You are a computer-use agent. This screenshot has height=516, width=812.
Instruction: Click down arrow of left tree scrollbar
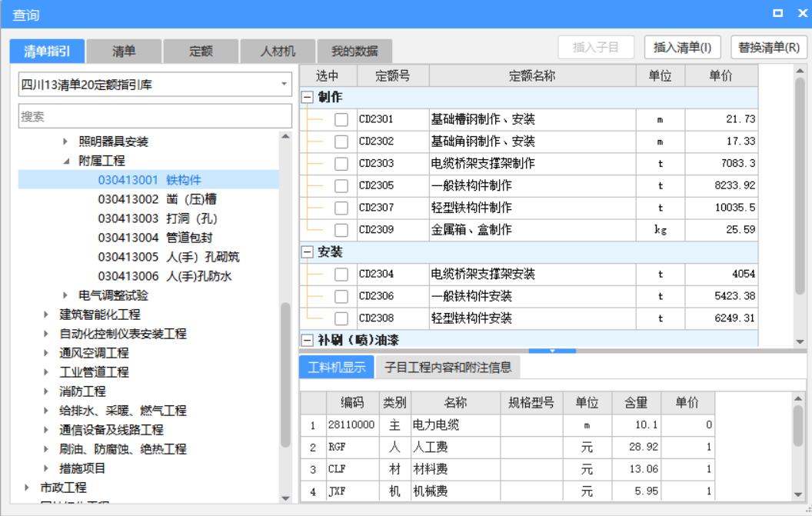pos(286,498)
